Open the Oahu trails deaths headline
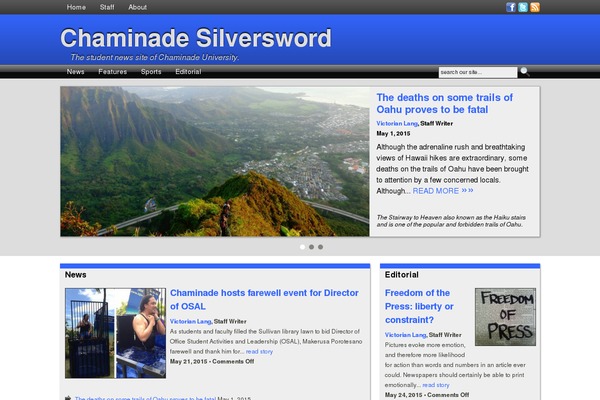Viewport: 600px width, 400px height. click(444, 103)
